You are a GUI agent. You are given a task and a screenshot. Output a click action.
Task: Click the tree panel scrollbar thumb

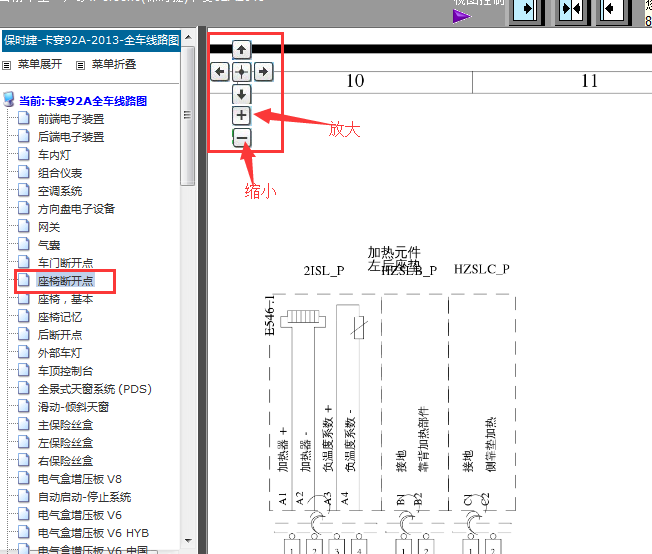click(188, 116)
